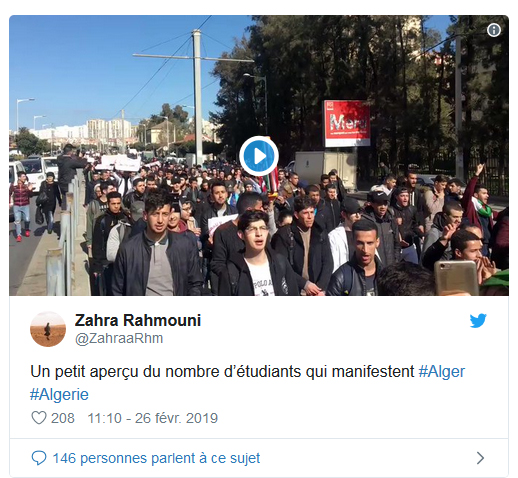This screenshot has height=478, width=518.
Task: Click the red Merci billboard in video
Action: point(347,123)
